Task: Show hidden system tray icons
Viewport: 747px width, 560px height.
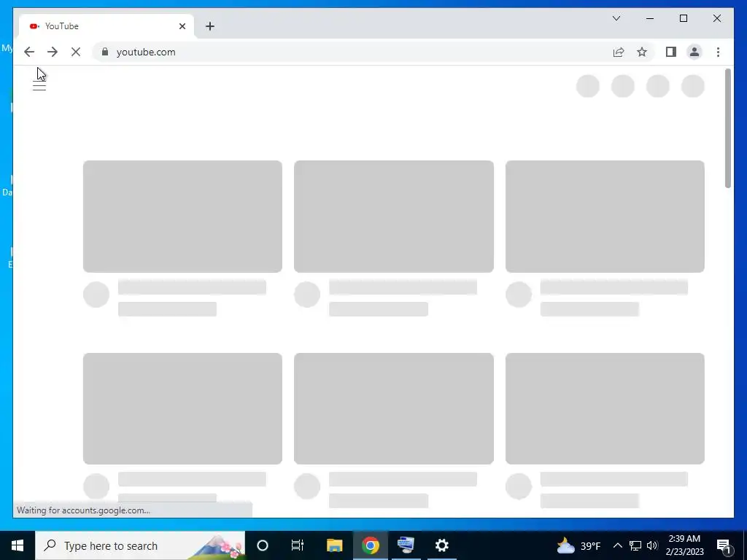Action: pyautogui.click(x=617, y=545)
